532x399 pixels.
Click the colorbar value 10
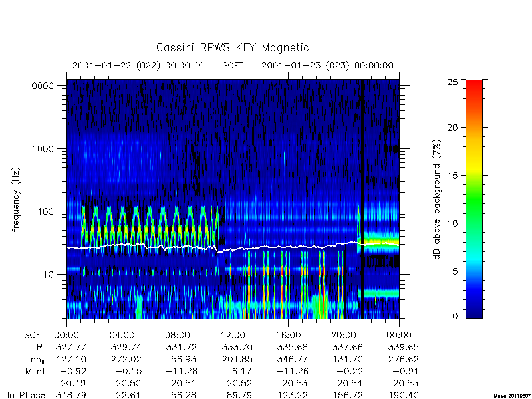[x=453, y=223]
